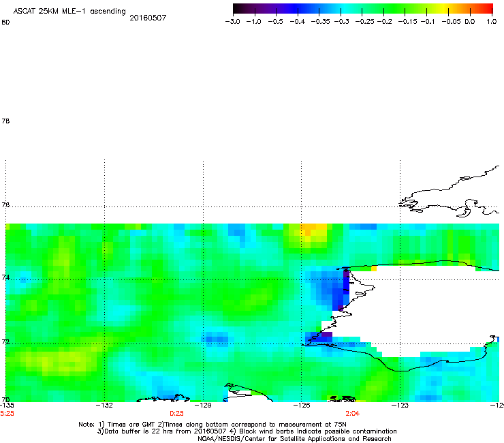This screenshot has height=443, width=504.
Task: Click the 0.0 color scale label
Action: [470, 22]
